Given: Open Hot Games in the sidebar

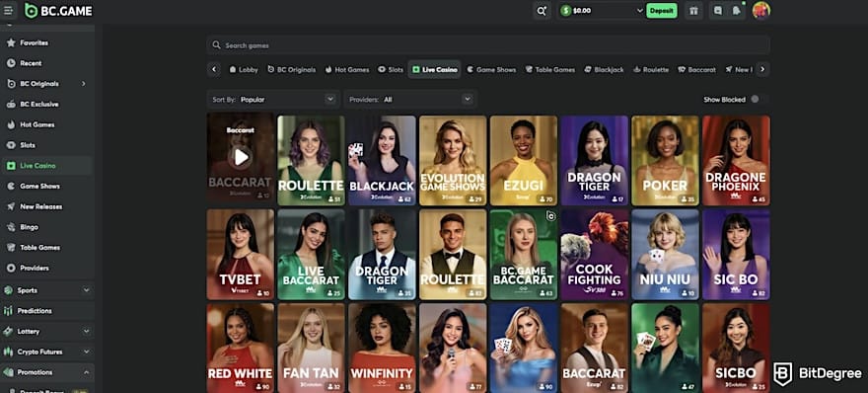Looking at the screenshot, I should coord(47,124).
